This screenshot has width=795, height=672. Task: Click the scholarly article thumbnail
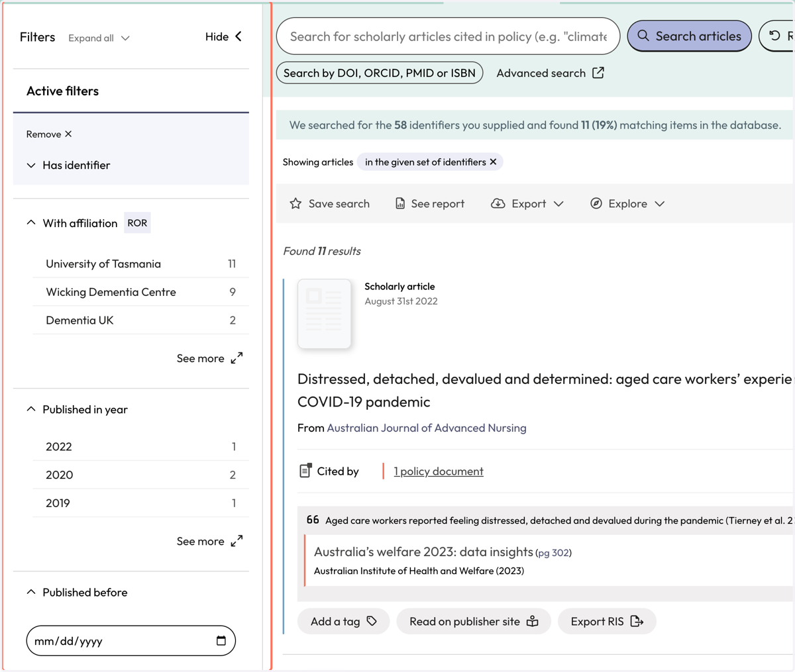tap(324, 314)
